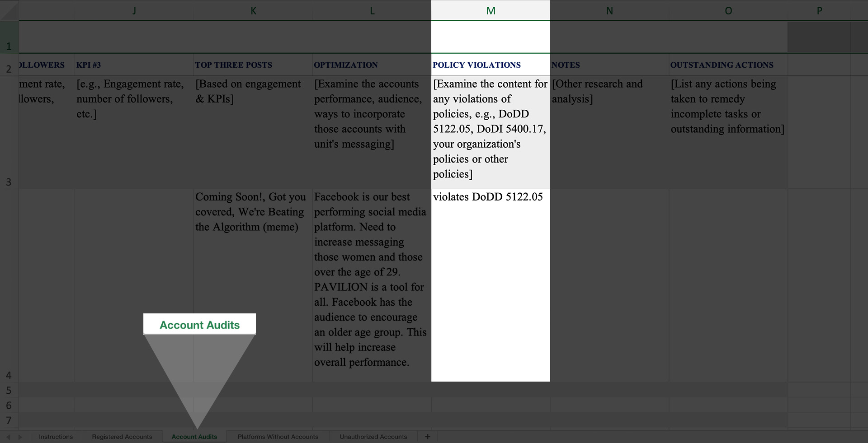868x443 pixels.
Task: Add a new sheet with plus icon
Action: (428, 437)
